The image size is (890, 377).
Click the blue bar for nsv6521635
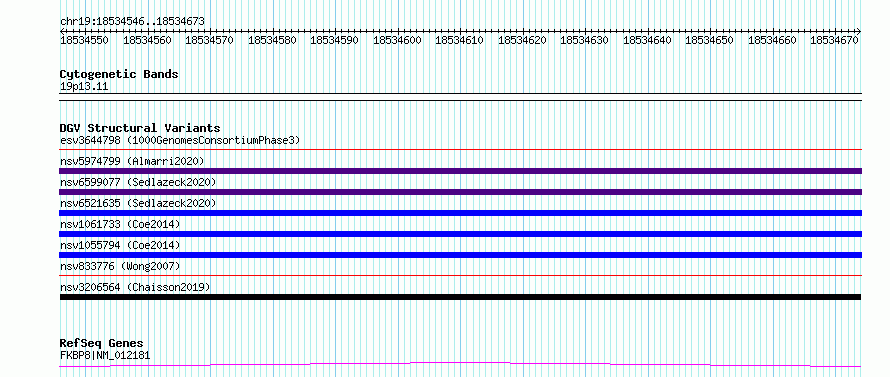click(x=460, y=213)
